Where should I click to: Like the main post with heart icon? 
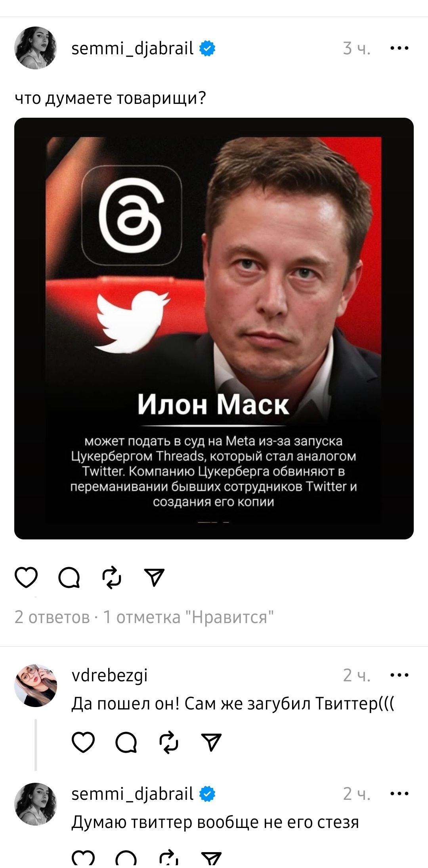[26, 577]
